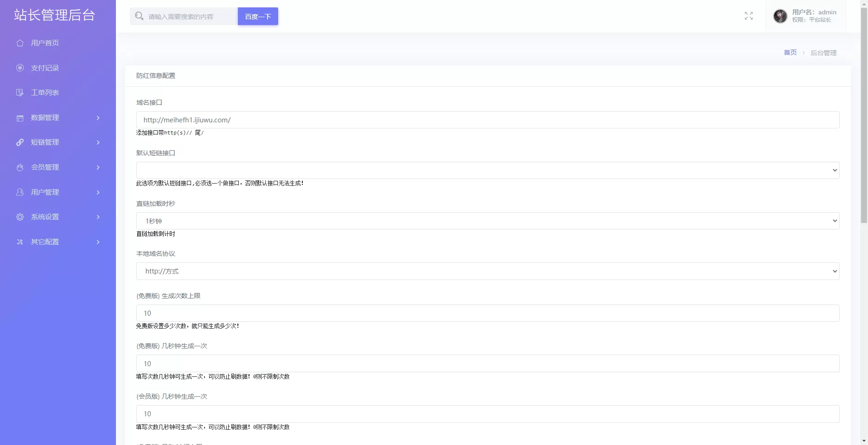Open the 本地域名协议 dropdown
This screenshot has height=445, width=868.
(487, 271)
